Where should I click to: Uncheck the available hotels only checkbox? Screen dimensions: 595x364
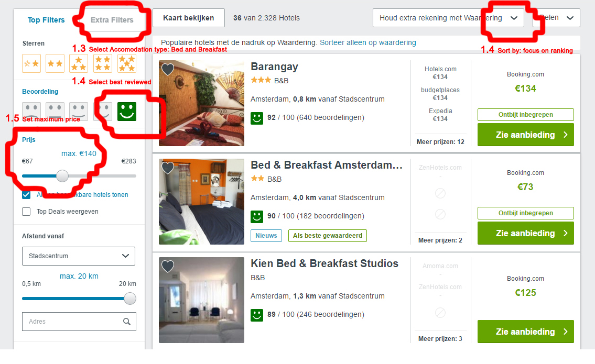(x=26, y=195)
